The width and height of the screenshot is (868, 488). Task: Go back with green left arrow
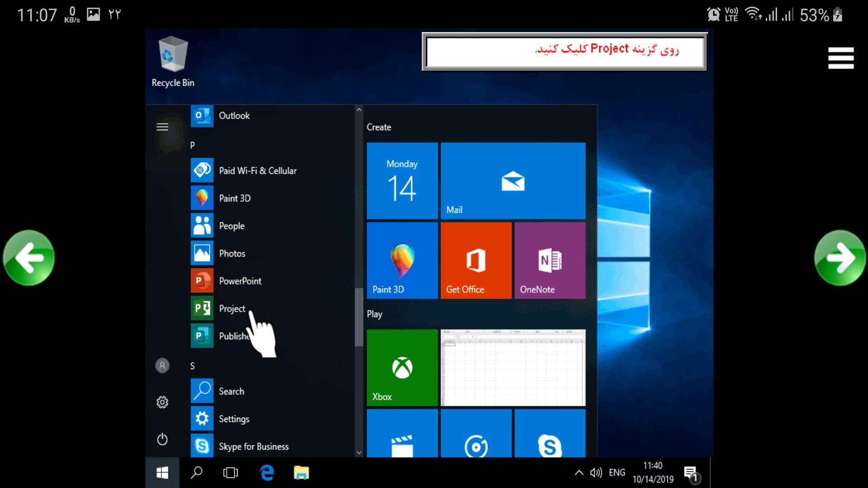pyautogui.click(x=28, y=258)
